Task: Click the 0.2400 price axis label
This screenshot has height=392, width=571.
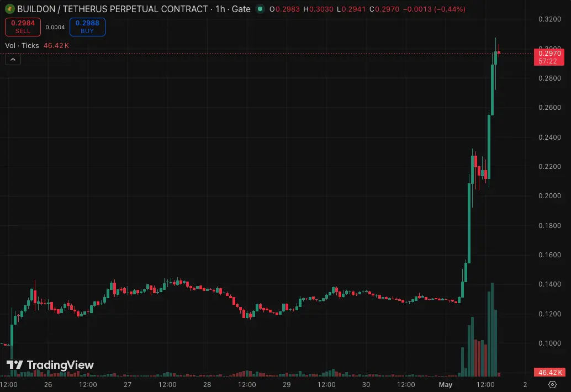Action: [549, 137]
